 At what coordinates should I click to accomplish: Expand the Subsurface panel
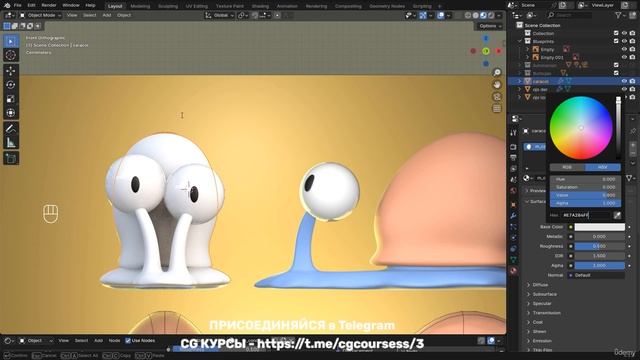(544, 294)
